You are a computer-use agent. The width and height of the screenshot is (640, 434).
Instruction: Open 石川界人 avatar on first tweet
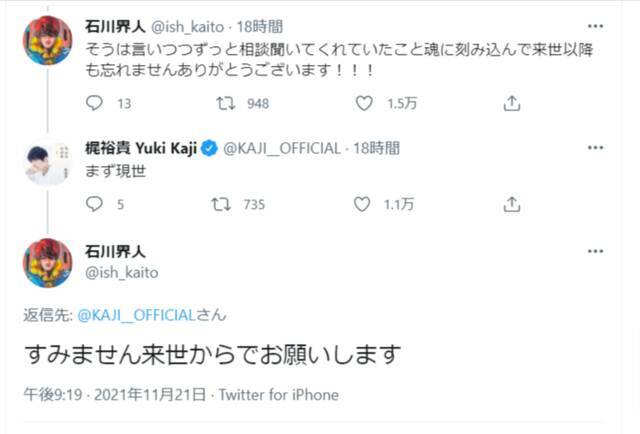(x=47, y=40)
